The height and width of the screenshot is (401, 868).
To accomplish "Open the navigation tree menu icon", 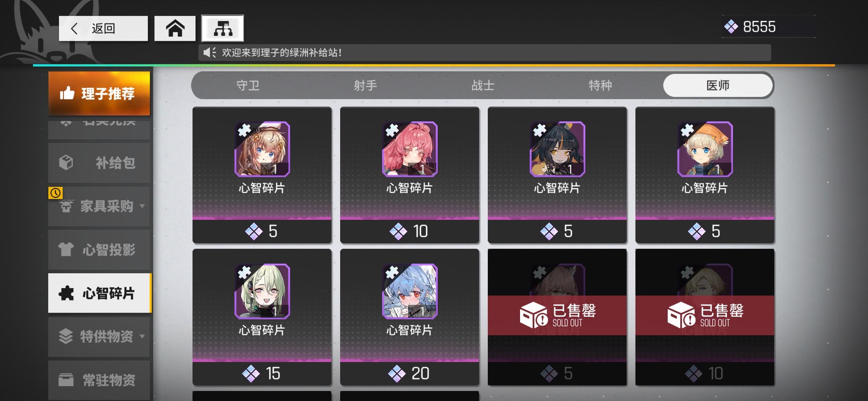I will (x=223, y=28).
